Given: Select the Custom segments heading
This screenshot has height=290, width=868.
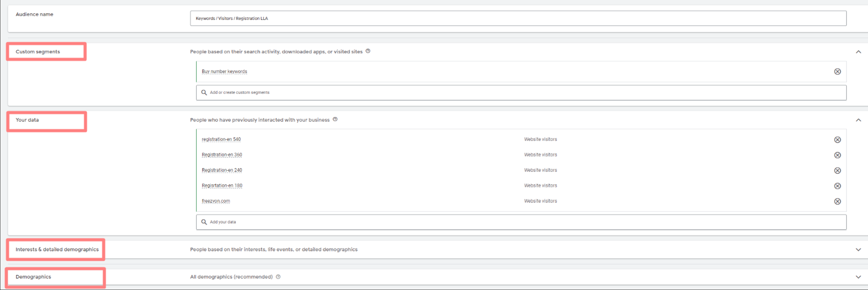Looking at the screenshot, I should 38,52.
